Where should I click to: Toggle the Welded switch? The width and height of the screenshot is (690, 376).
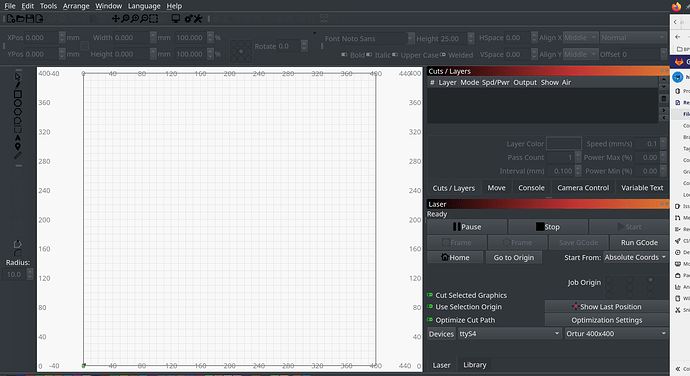[x=443, y=55]
